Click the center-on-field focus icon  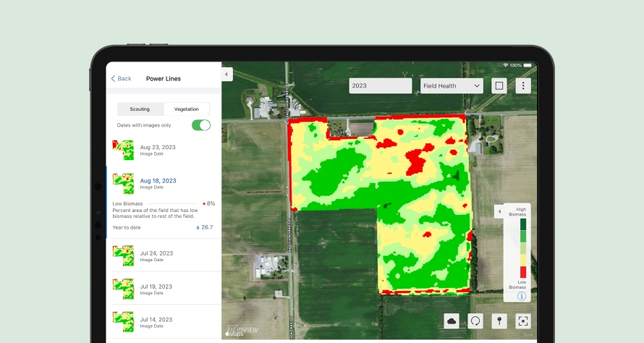pos(523,321)
